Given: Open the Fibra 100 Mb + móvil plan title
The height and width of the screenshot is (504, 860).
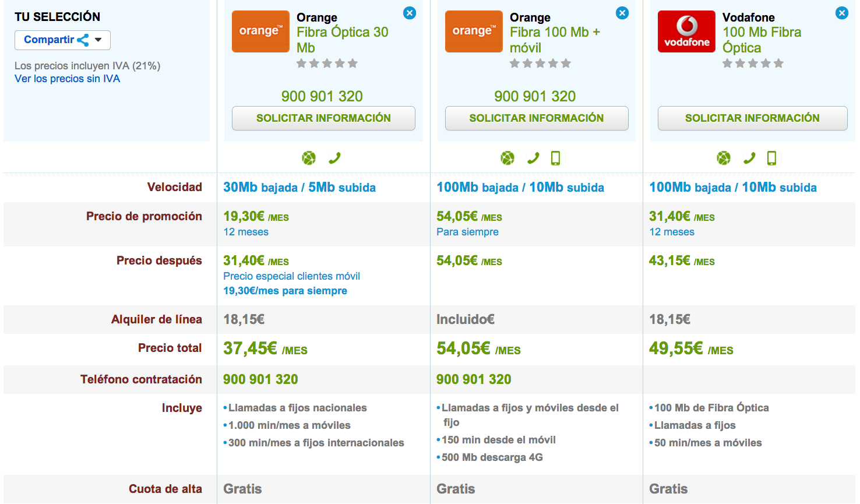Looking at the screenshot, I should [555, 40].
